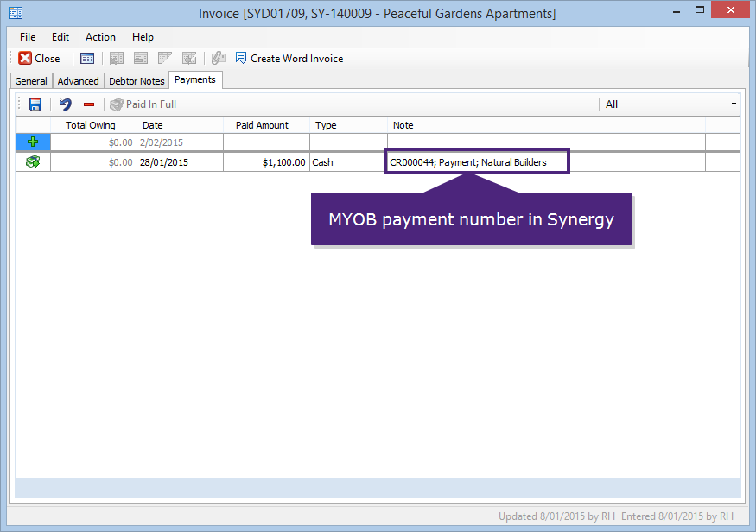Viewport: 756px width, 532px height.
Task: Click the paperclip attachment icon
Action: tap(217, 58)
